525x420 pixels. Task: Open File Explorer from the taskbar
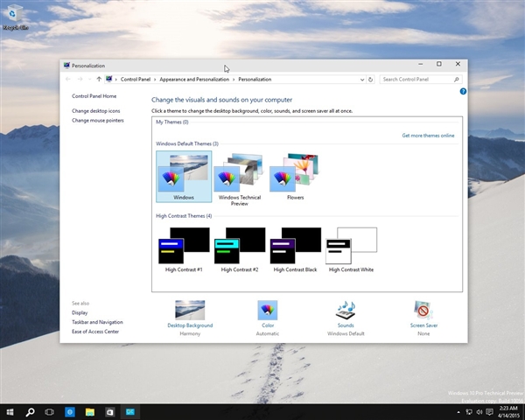(x=89, y=410)
